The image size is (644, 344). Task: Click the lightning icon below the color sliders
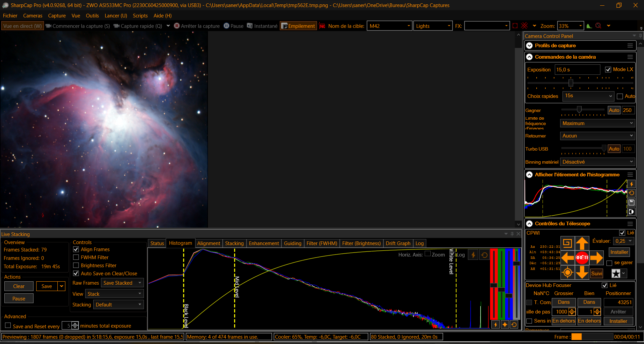pos(495,325)
